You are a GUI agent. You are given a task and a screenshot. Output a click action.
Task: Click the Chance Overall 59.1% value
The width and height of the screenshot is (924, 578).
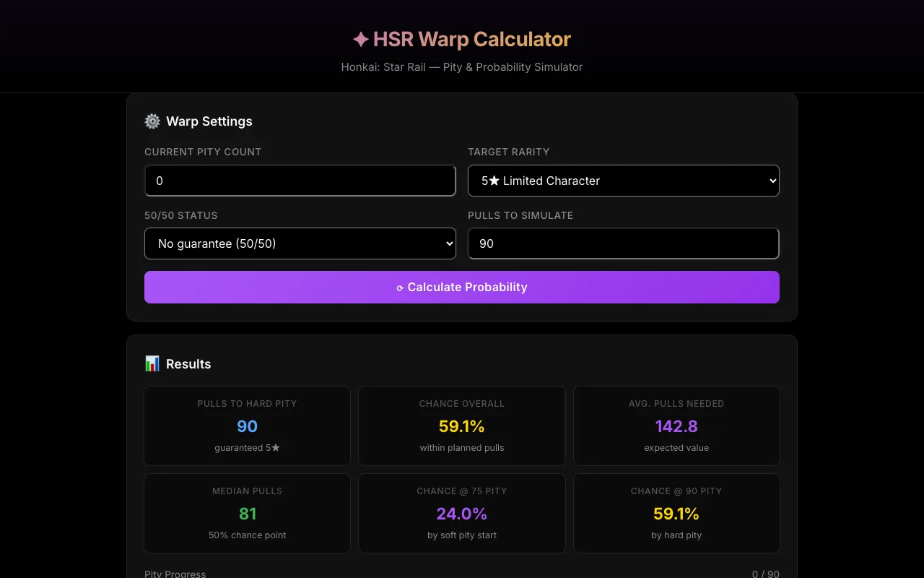[462, 426]
